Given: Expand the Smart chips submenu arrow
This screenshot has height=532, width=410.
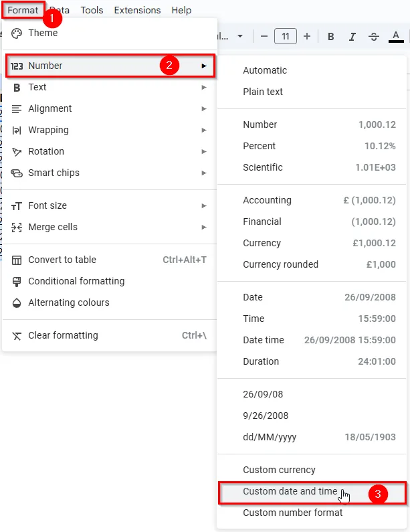Looking at the screenshot, I should (x=204, y=173).
